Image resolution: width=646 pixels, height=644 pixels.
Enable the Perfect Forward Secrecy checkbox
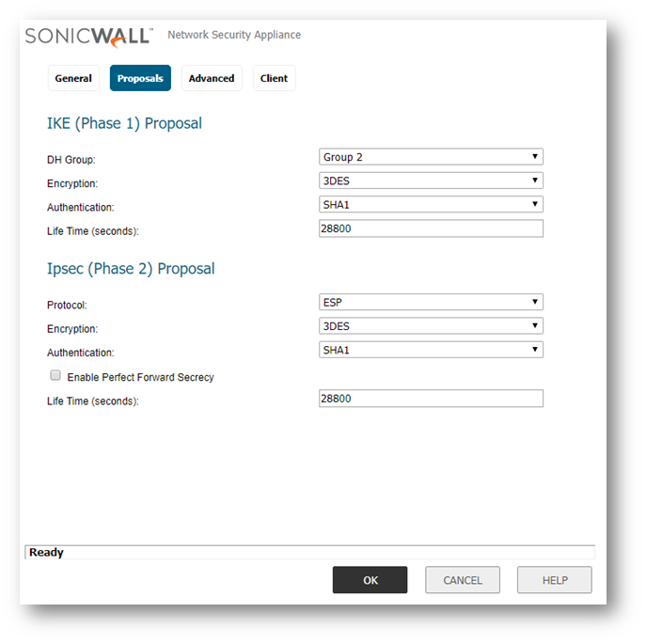coord(55,375)
